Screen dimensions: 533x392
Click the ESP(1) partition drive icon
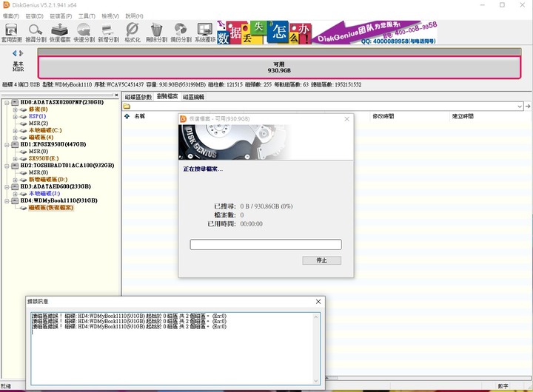click(x=24, y=117)
